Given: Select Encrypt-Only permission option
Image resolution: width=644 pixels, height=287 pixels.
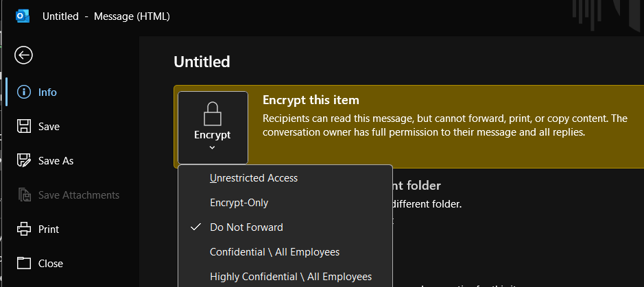Looking at the screenshot, I should [239, 203].
